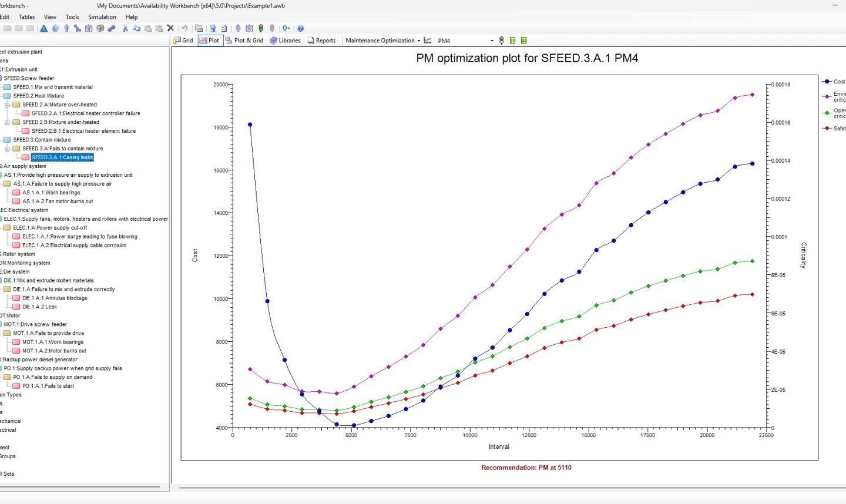
Task: Open the Tables menu
Action: tap(26, 17)
